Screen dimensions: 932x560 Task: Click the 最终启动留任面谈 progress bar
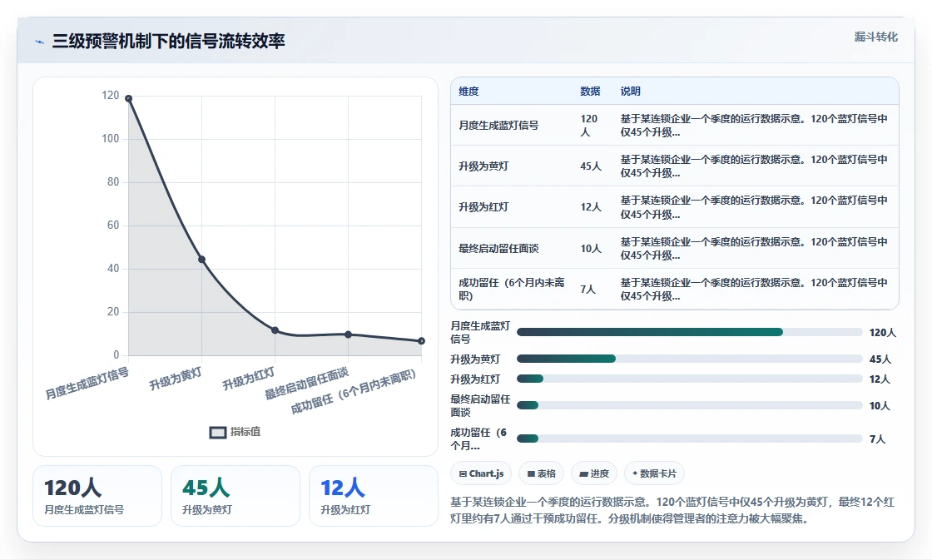(x=690, y=405)
